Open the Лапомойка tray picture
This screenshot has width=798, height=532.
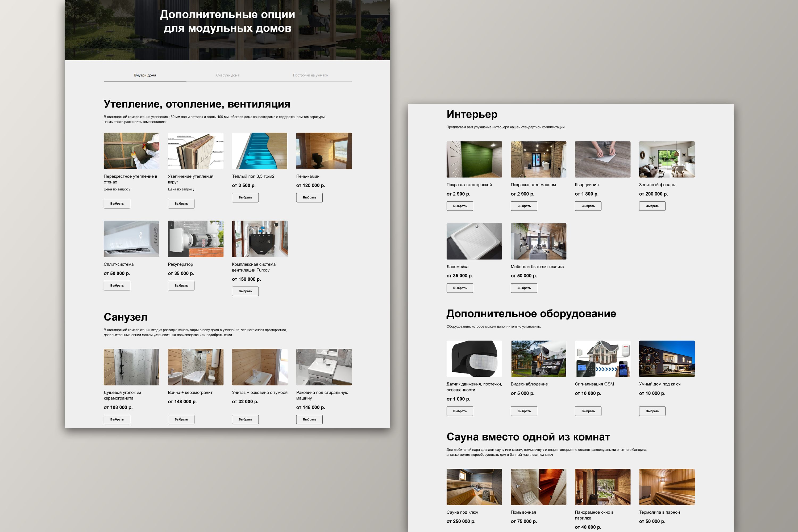tap(474, 241)
